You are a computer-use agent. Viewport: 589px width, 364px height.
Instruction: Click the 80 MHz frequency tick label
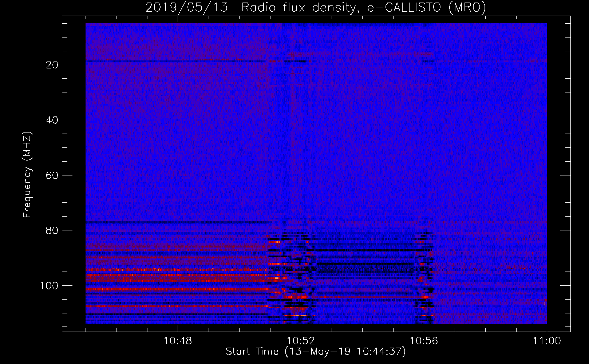pos(52,230)
